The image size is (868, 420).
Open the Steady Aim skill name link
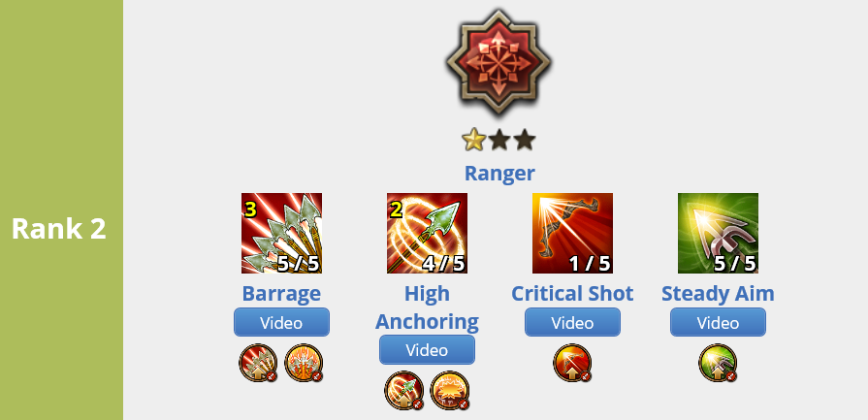(718, 293)
